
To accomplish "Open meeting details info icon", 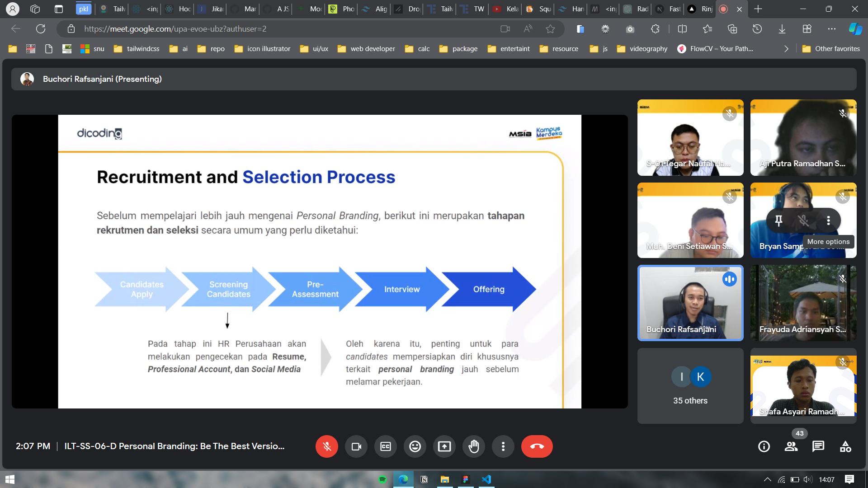I will click(764, 446).
